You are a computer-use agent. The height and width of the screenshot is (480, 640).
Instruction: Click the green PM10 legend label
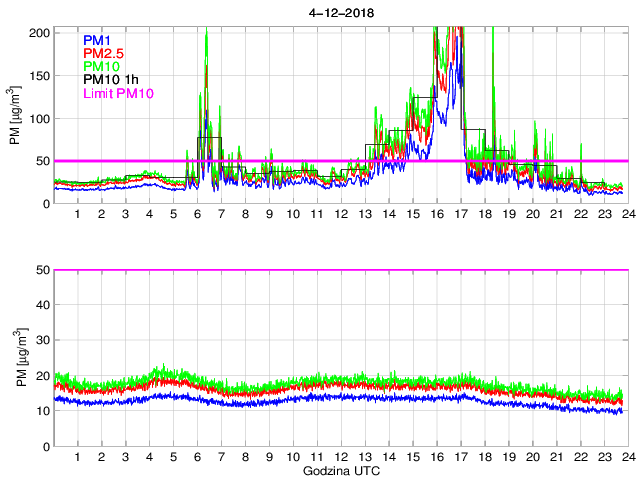point(103,66)
